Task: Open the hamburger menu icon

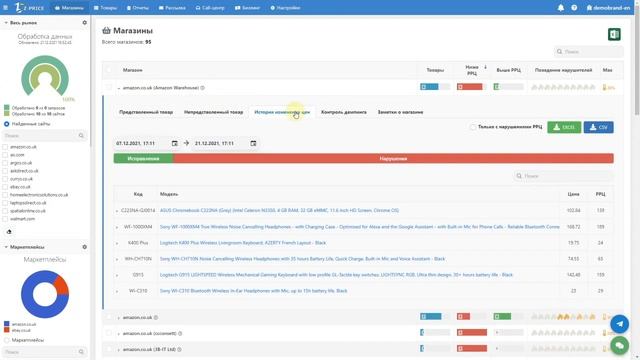Action: pos(5,8)
